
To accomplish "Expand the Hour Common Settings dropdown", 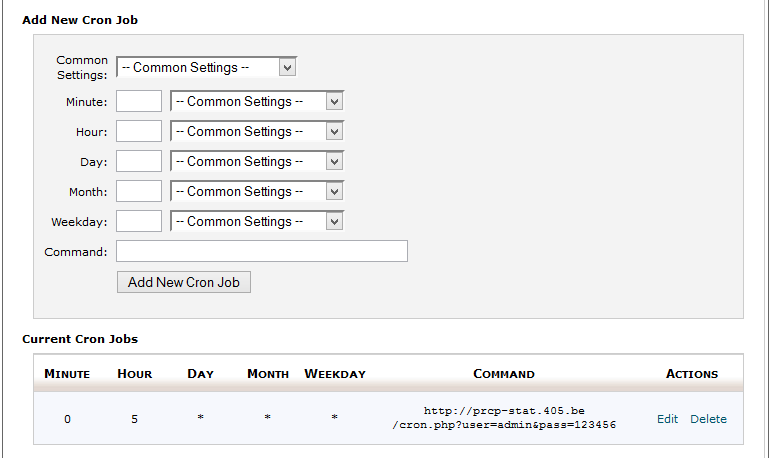I will coord(257,131).
